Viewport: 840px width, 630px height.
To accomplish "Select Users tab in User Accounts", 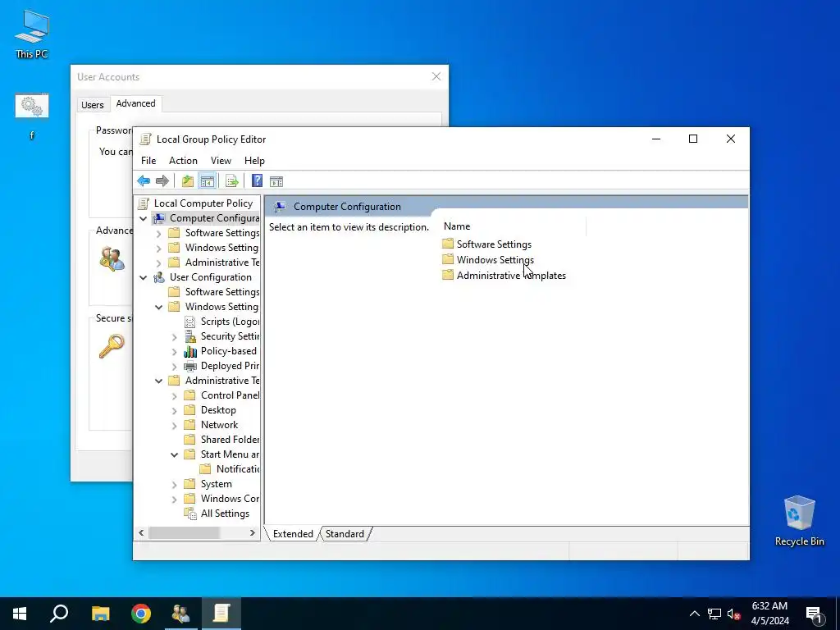I will click(x=92, y=105).
